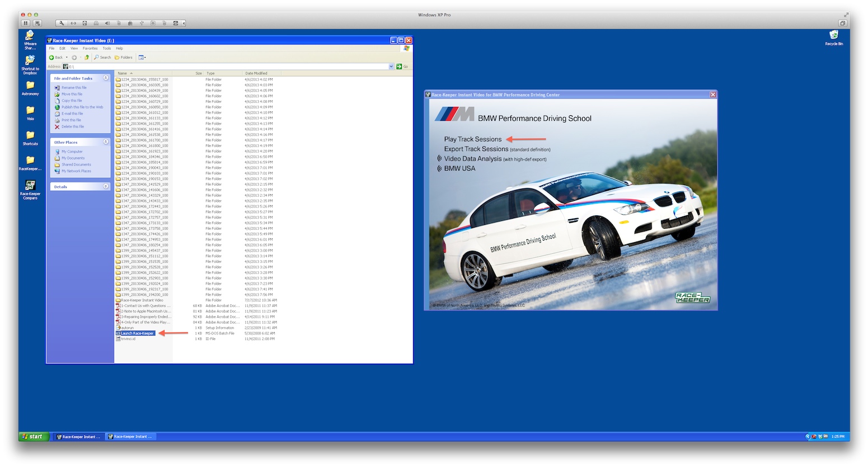Select the Recycle Bin icon
The height and width of the screenshot is (467, 868).
[x=833, y=38]
